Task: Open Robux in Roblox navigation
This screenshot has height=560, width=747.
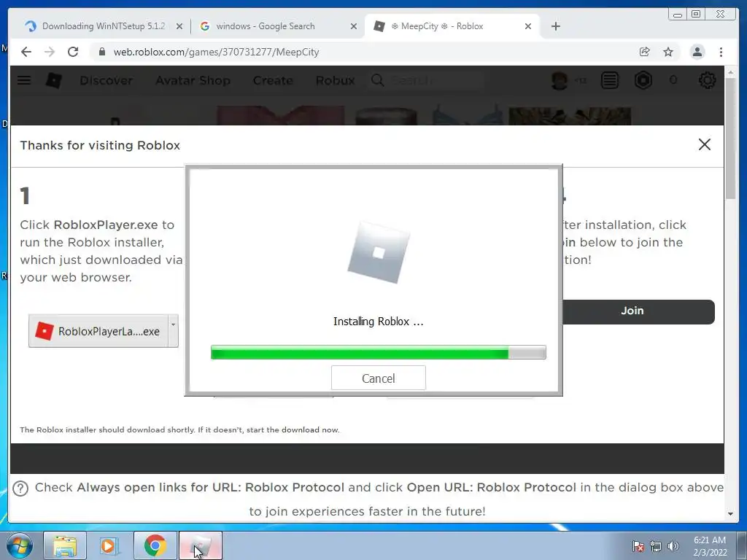Action: coord(336,80)
